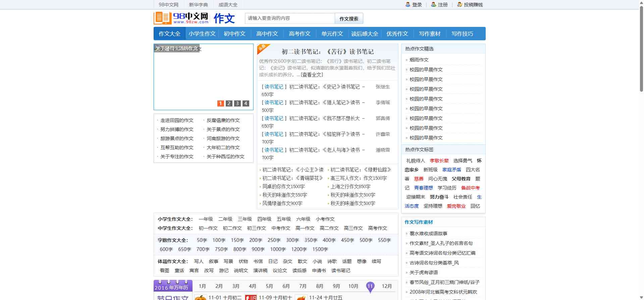Open the 查看全文 link
Image resolution: width=644 pixels, height=300 pixels.
pos(312,75)
